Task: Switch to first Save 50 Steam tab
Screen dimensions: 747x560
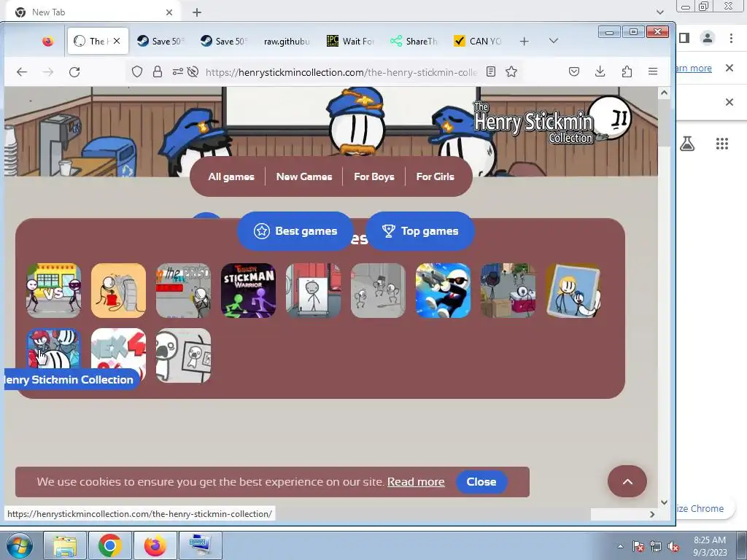Action: pyautogui.click(x=161, y=41)
